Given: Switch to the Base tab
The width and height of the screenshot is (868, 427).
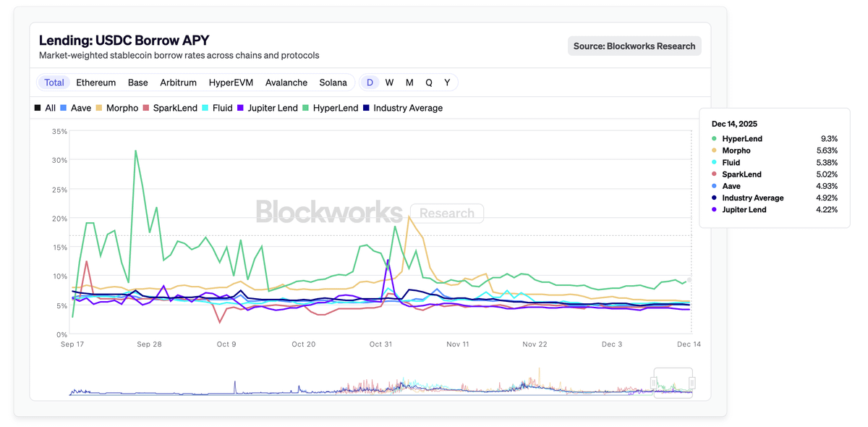Looking at the screenshot, I should pos(138,83).
